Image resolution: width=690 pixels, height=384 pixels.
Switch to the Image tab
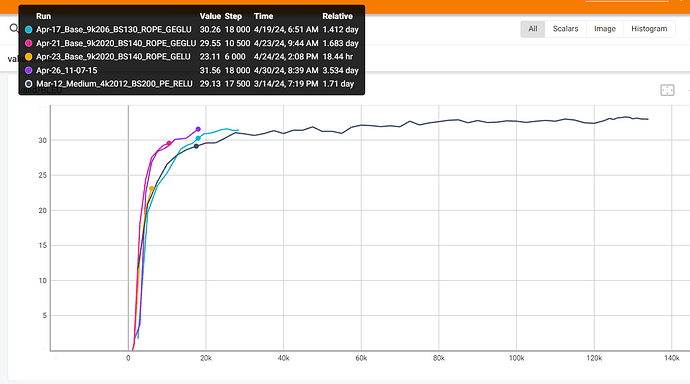point(605,29)
